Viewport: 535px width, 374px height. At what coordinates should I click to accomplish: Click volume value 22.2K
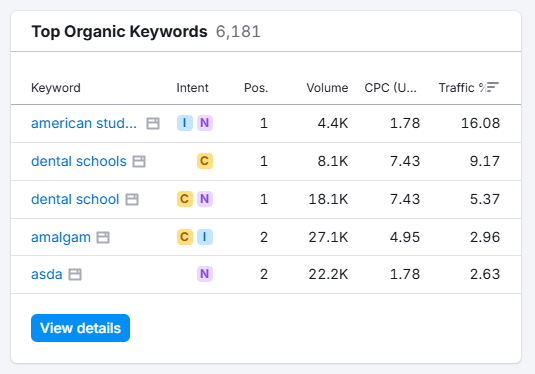328,274
